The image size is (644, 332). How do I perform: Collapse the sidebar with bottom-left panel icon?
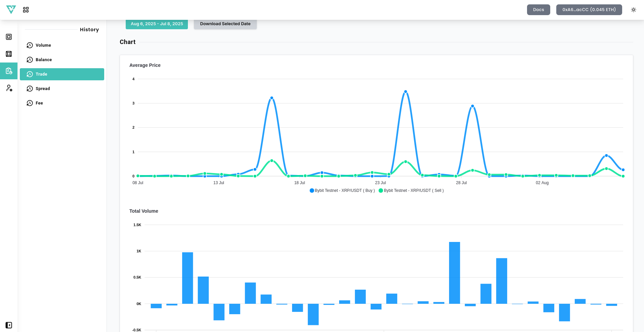pos(9,325)
